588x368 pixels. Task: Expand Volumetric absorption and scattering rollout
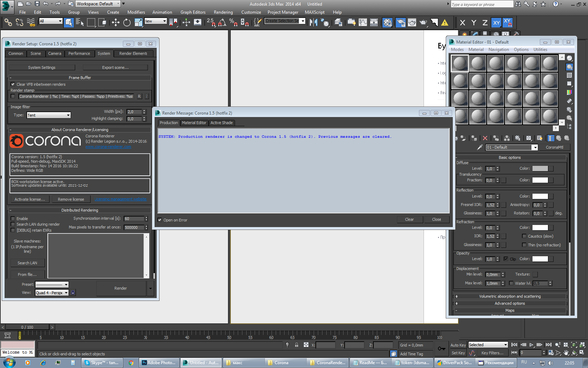510,297
